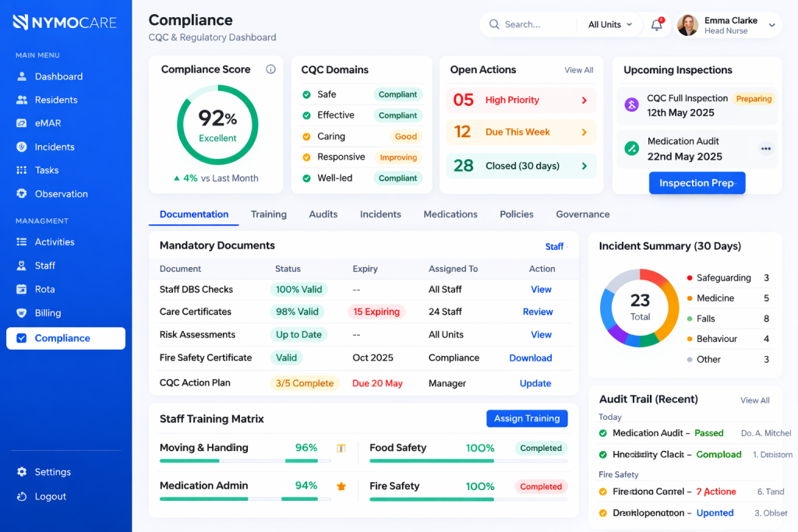798x532 pixels.
Task: Click the Incidents sidebar icon
Action: click(x=21, y=147)
